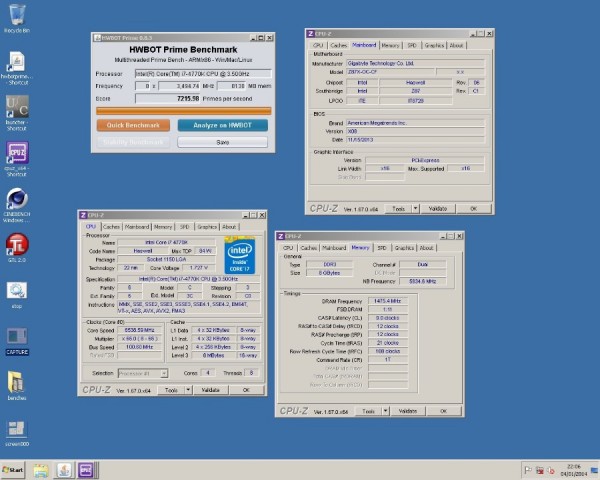Open Caches tab in CPU tab CPU-Z window
600x480 pixels.
point(111,227)
